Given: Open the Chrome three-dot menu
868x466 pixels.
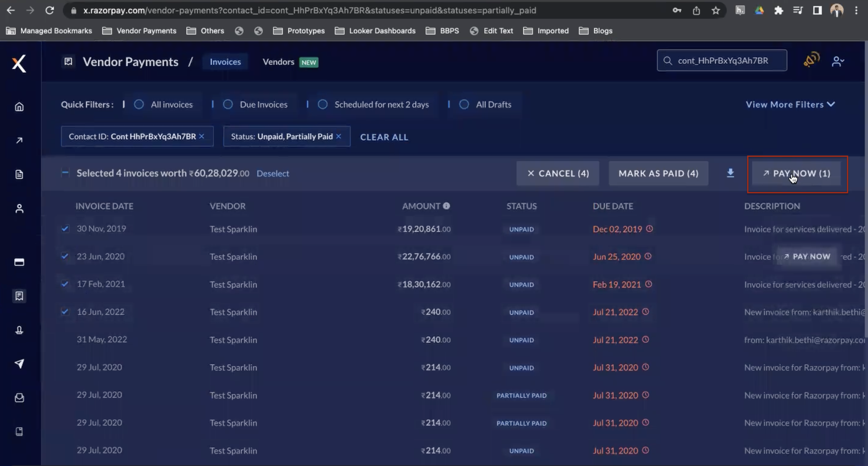Looking at the screenshot, I should pos(856,10).
